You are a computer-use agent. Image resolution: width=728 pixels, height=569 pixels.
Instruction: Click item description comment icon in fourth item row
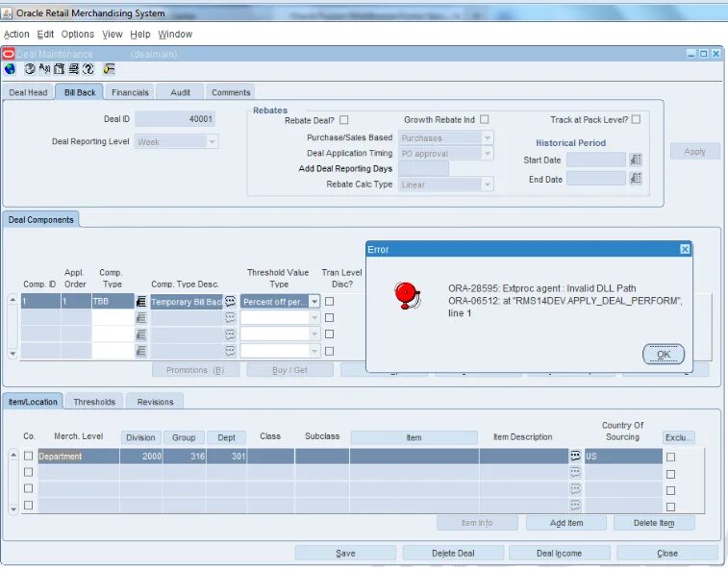575,506
